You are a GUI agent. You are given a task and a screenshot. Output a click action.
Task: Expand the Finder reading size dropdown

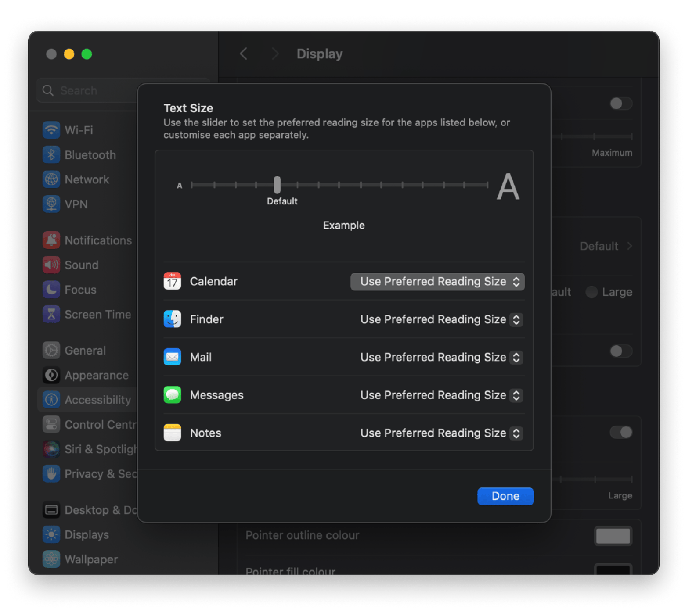(x=441, y=319)
